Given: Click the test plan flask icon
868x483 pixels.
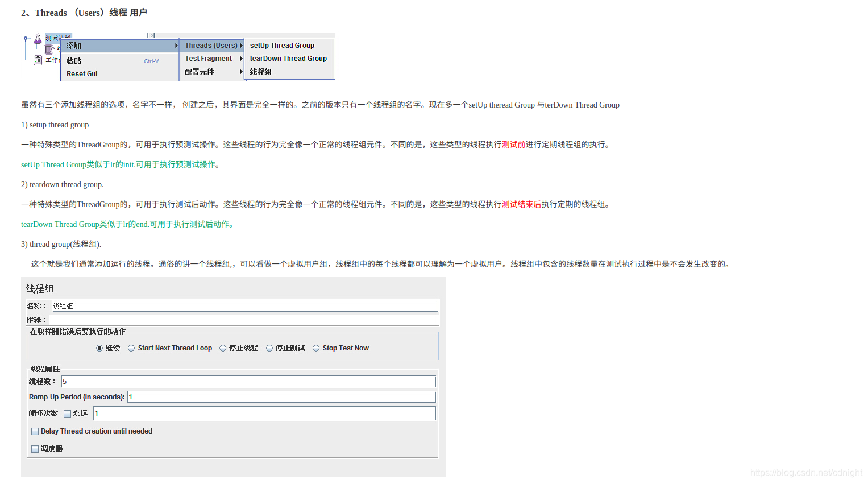Looking at the screenshot, I should (38, 39).
